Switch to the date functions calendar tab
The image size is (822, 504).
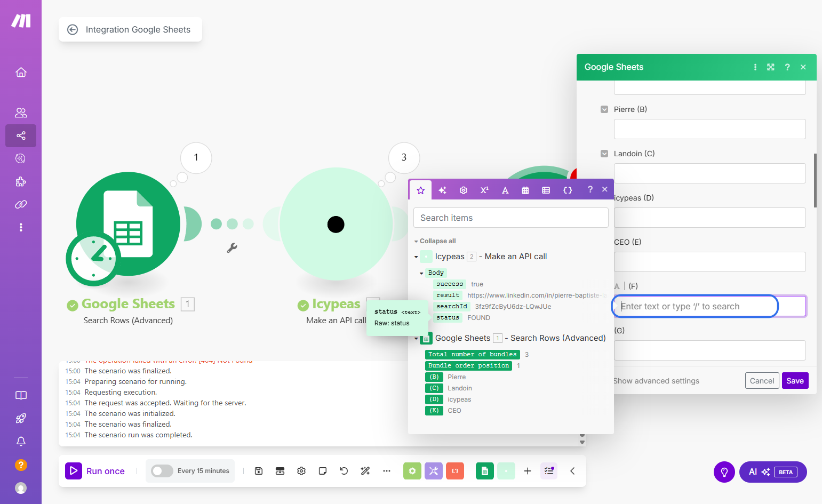pyautogui.click(x=525, y=190)
